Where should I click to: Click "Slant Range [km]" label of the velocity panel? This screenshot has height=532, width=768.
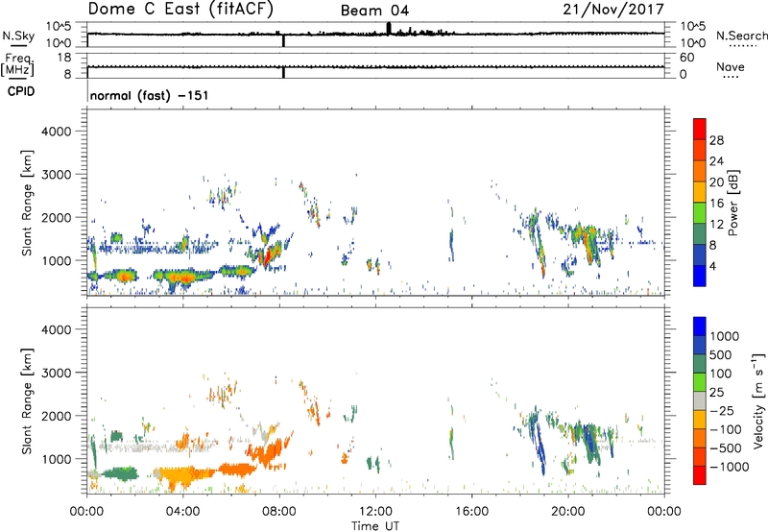tap(27, 401)
